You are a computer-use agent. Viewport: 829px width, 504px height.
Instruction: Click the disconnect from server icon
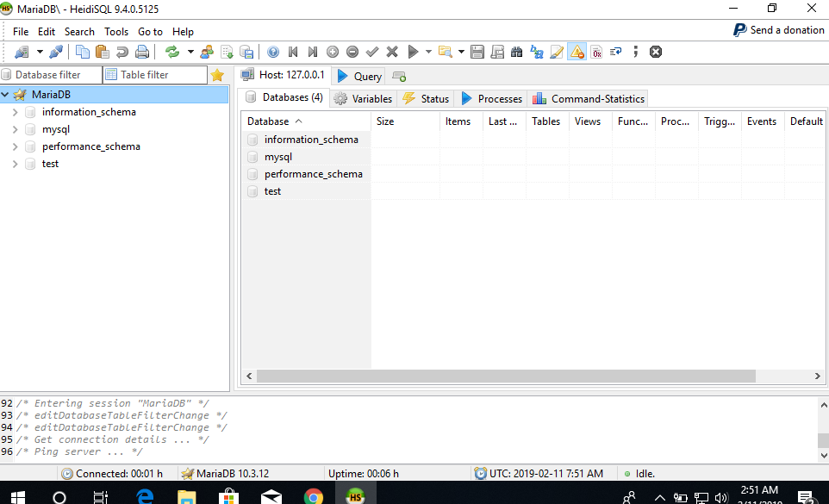55,52
